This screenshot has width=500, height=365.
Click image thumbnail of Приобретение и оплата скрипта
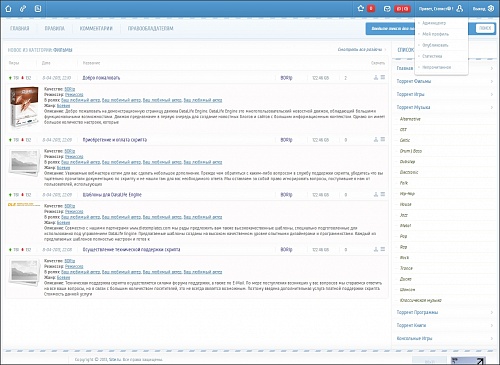[x=24, y=163]
